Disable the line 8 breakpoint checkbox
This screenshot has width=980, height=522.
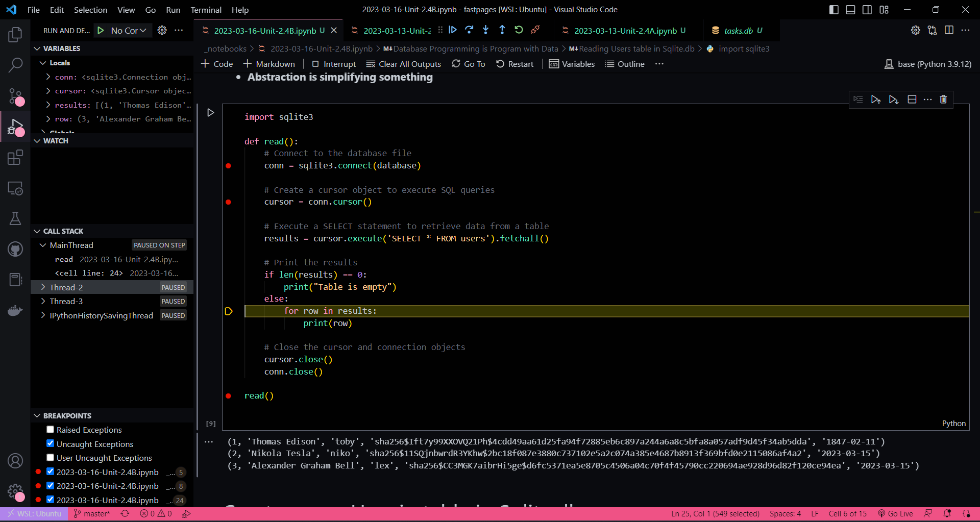[50, 486]
